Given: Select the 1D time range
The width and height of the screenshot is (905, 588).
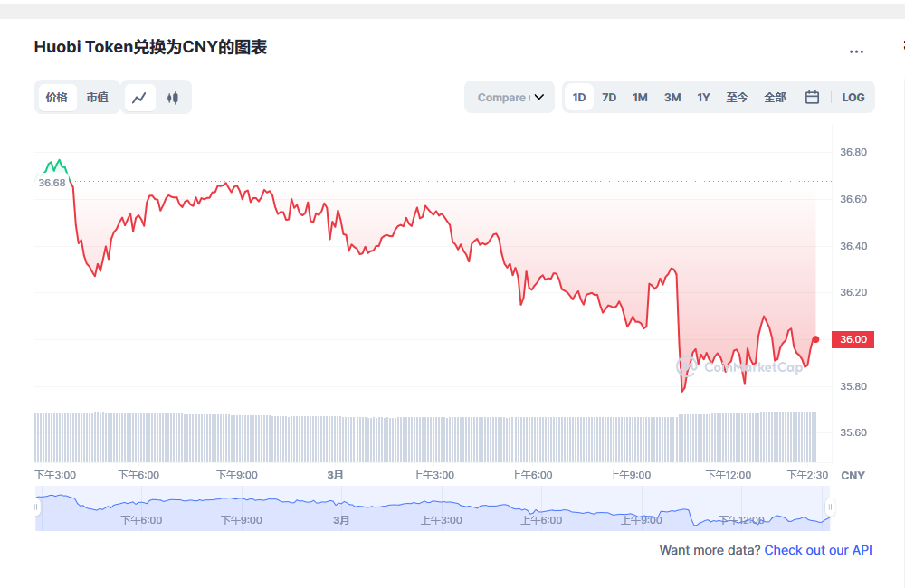Looking at the screenshot, I should pyautogui.click(x=579, y=97).
